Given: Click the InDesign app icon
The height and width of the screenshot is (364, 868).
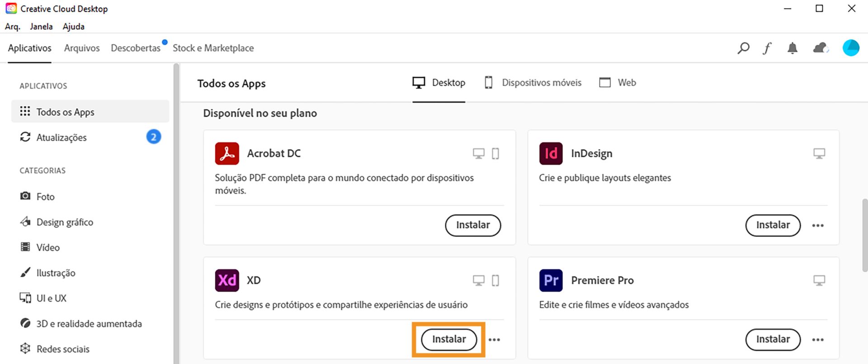Looking at the screenshot, I should (551, 153).
